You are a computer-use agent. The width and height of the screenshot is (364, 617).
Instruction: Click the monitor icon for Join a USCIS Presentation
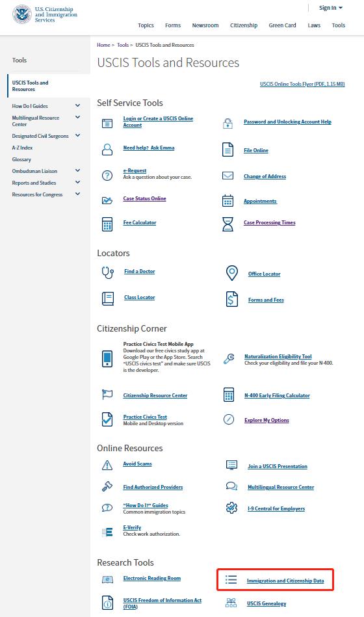tap(231, 465)
